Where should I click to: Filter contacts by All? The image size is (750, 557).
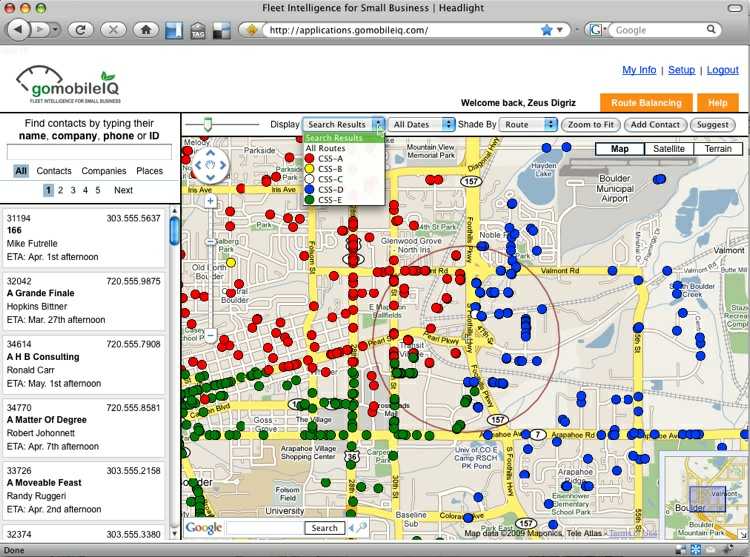tap(21, 171)
